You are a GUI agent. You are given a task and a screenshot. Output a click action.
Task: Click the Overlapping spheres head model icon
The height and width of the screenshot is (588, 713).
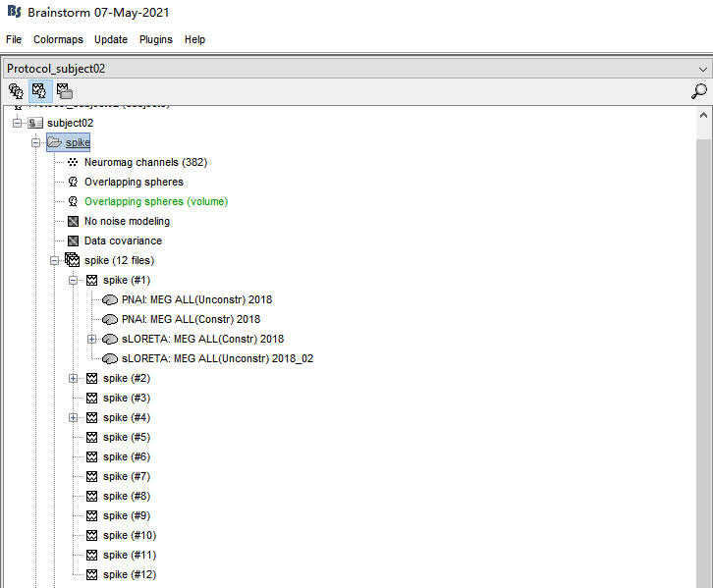(73, 182)
